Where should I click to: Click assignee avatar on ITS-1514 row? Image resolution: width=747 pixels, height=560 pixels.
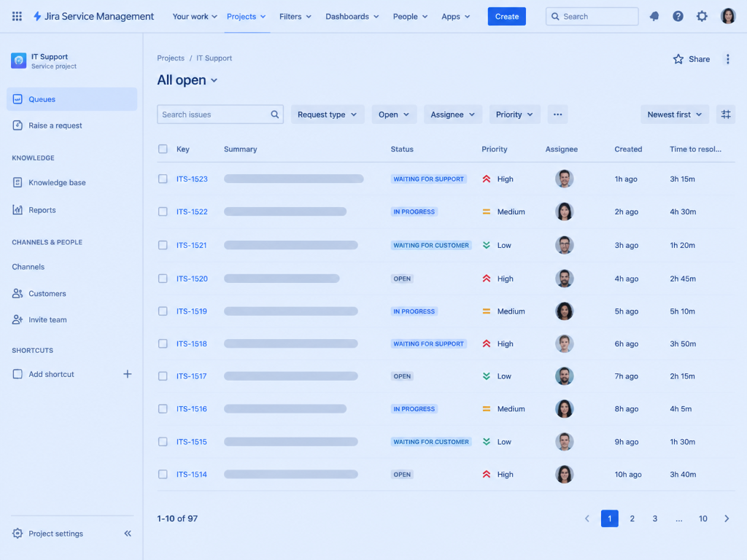(564, 474)
